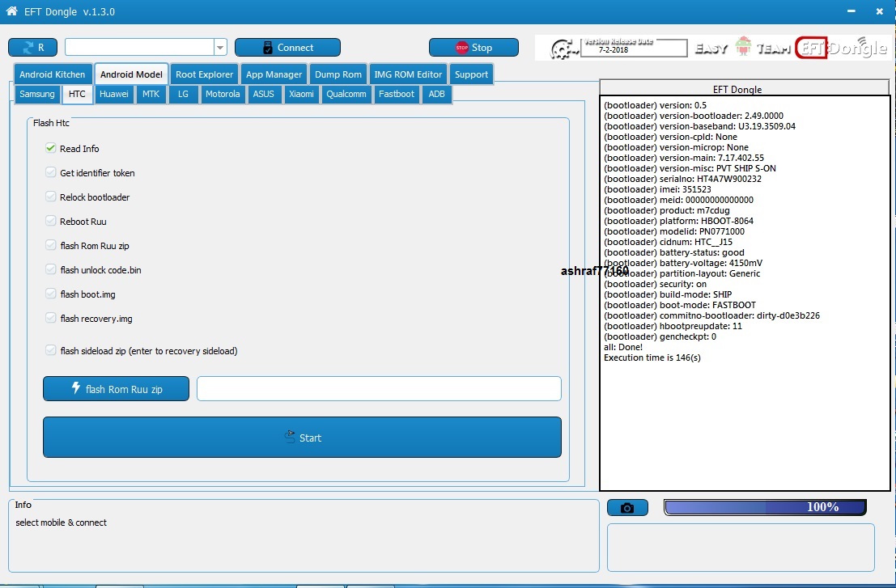
Task: Switch to Qualcomm tab
Action: point(346,94)
